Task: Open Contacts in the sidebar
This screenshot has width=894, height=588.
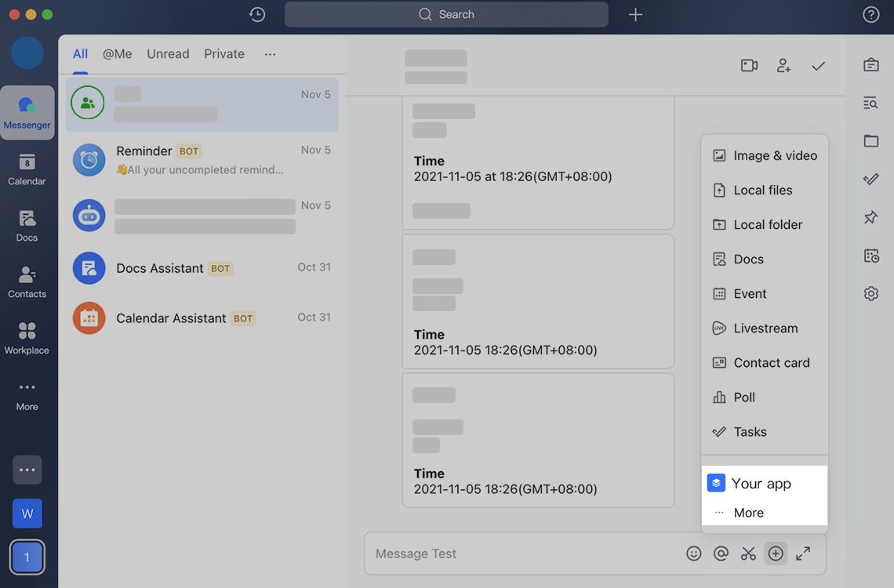Action: tap(27, 282)
